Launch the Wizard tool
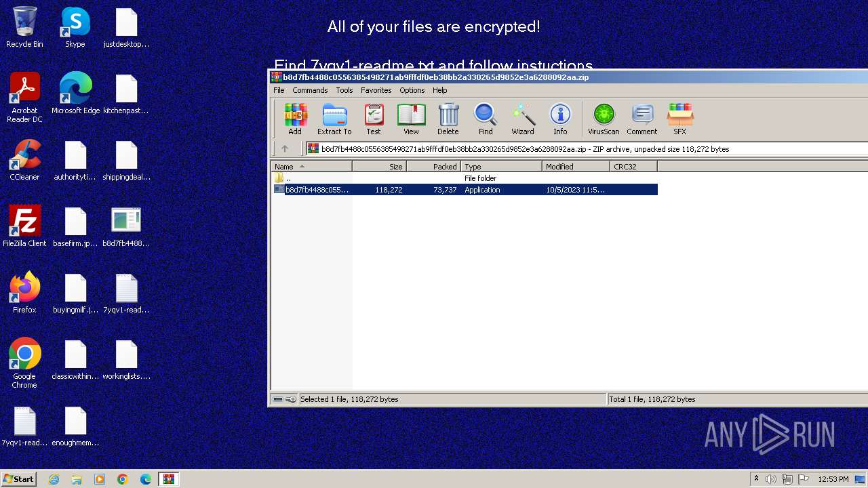 click(523, 119)
